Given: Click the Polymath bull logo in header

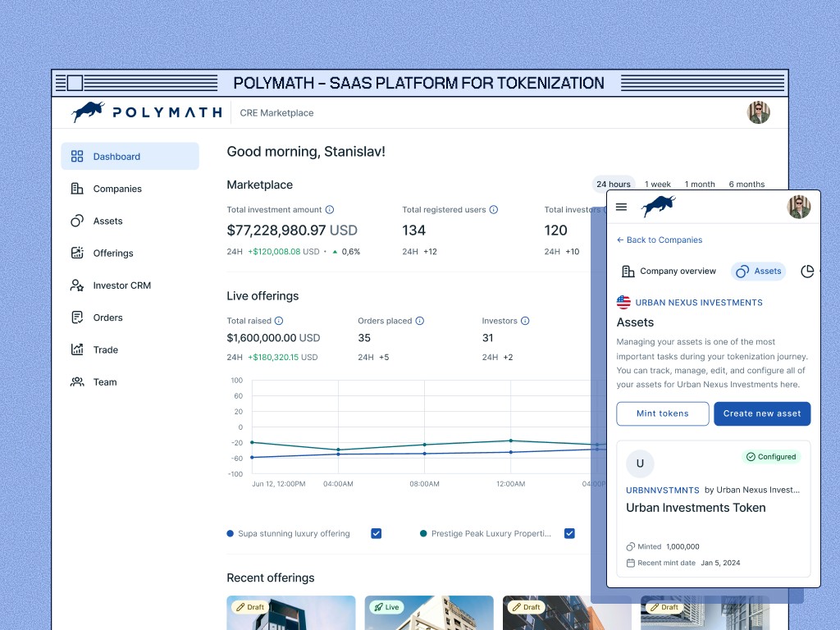Looking at the screenshot, I should (x=87, y=112).
